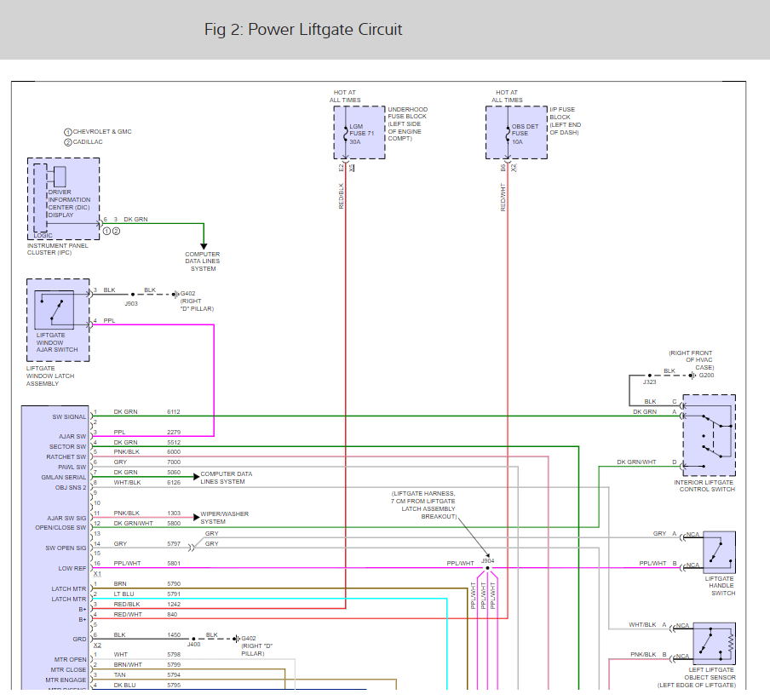Screen dimensions: 770x700
Task: Click the Driver Information Center display symbol
Action: pos(59,177)
